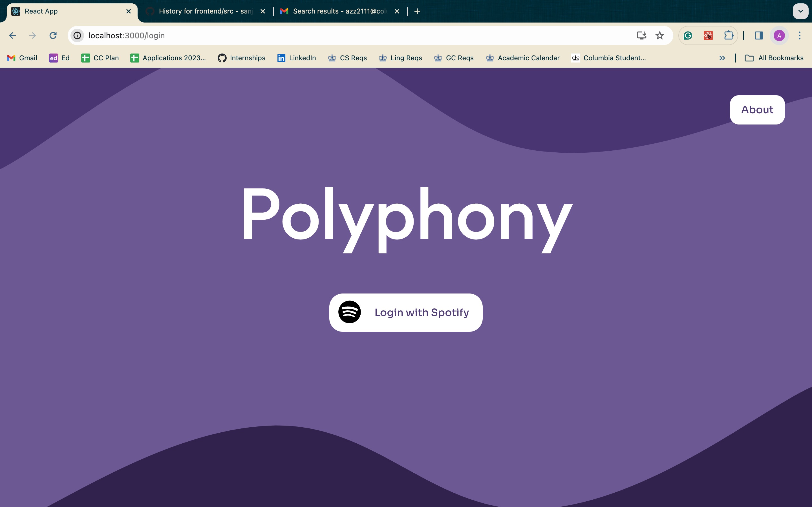Switch to History for frontend/src tab
The height and width of the screenshot is (507, 812).
[x=205, y=11]
